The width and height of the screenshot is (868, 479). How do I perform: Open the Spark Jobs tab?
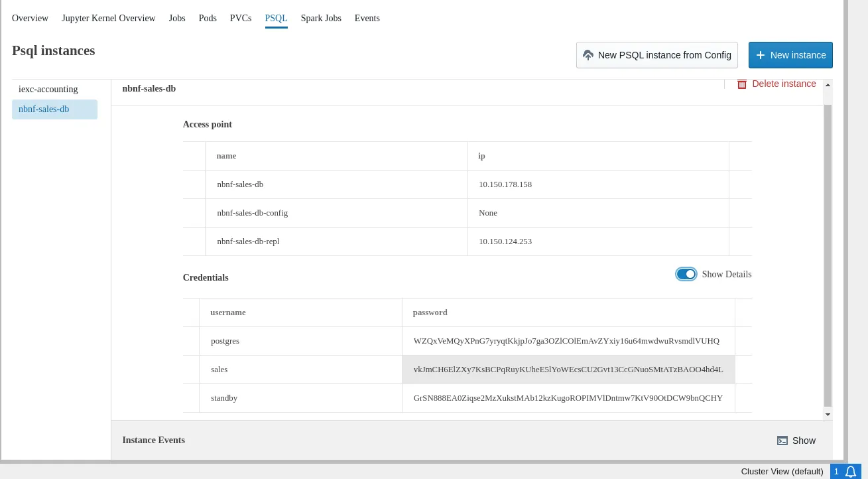[x=321, y=19]
